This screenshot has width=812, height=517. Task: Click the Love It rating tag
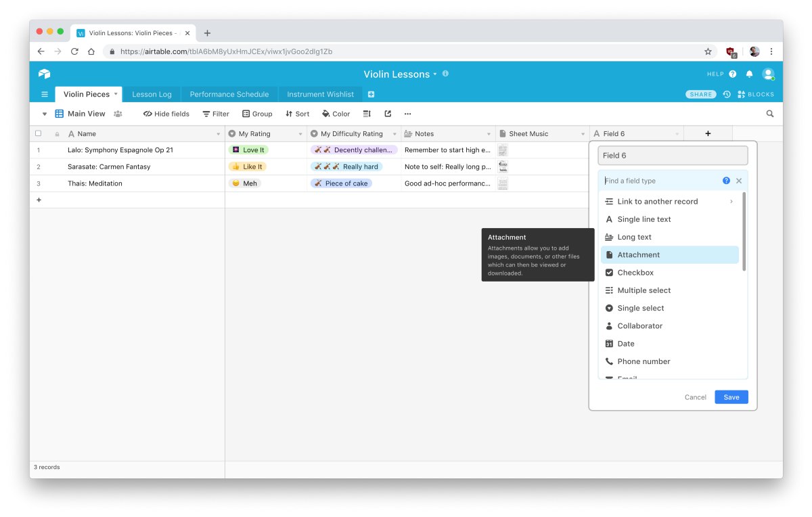coord(248,150)
